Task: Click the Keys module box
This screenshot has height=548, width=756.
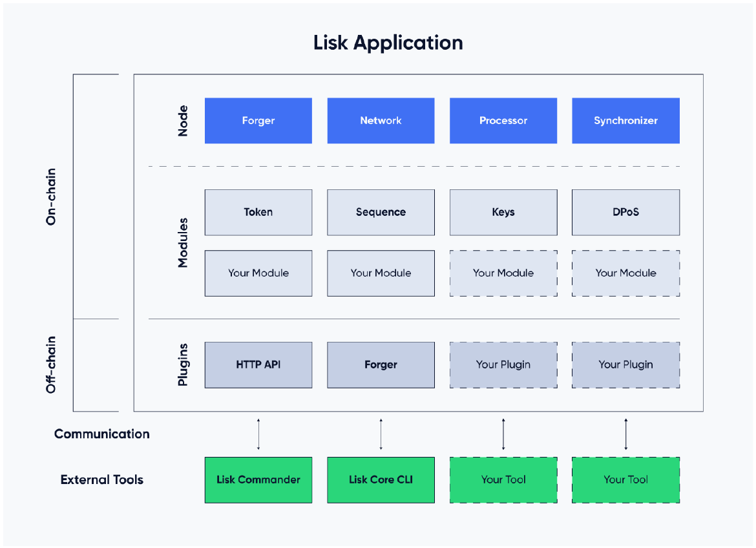Action: [503, 212]
